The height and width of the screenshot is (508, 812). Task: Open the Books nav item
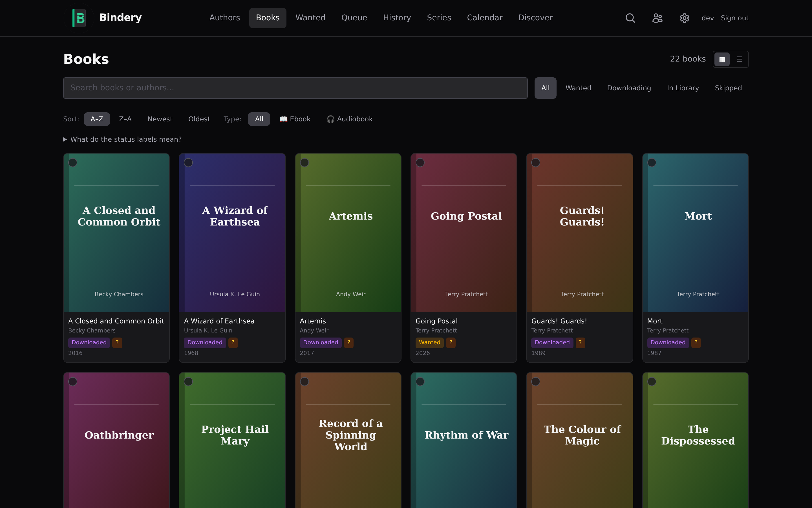[x=267, y=18]
